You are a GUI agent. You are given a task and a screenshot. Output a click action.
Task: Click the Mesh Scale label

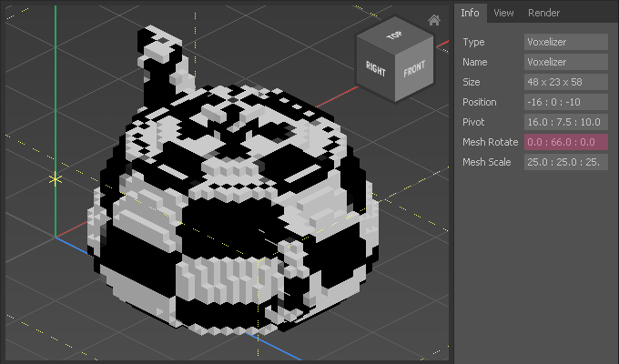tap(488, 162)
